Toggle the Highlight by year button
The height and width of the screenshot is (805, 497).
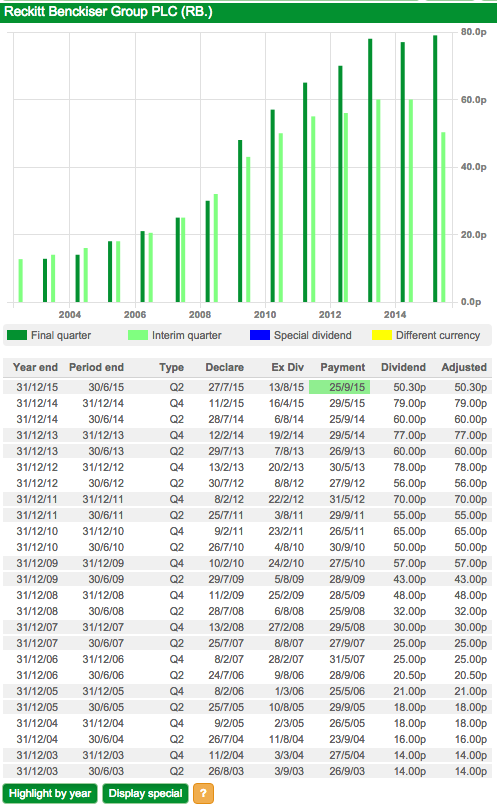click(50, 793)
